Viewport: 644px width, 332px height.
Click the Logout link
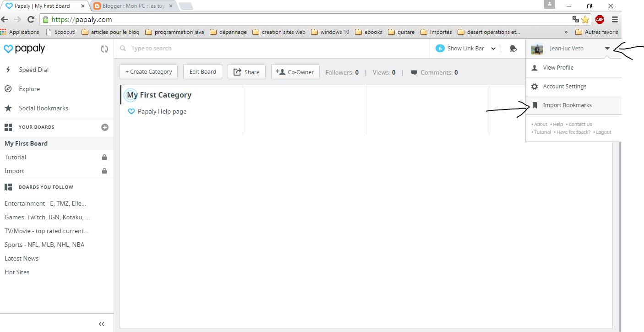[603, 132]
